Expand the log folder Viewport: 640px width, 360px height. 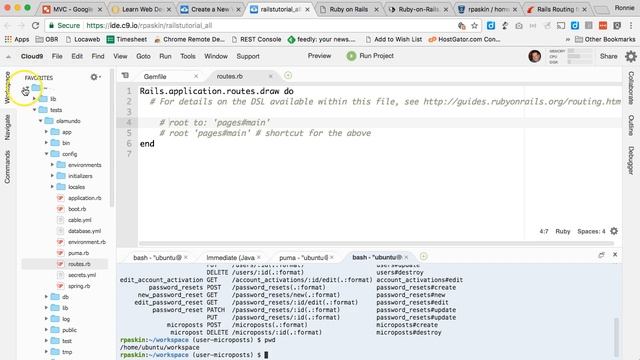pyautogui.click(x=46, y=319)
